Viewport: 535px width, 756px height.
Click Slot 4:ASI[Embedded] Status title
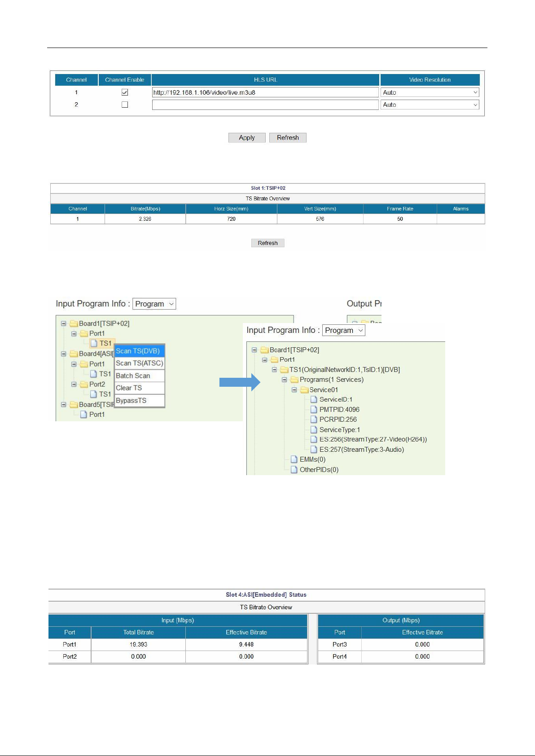click(266, 594)
